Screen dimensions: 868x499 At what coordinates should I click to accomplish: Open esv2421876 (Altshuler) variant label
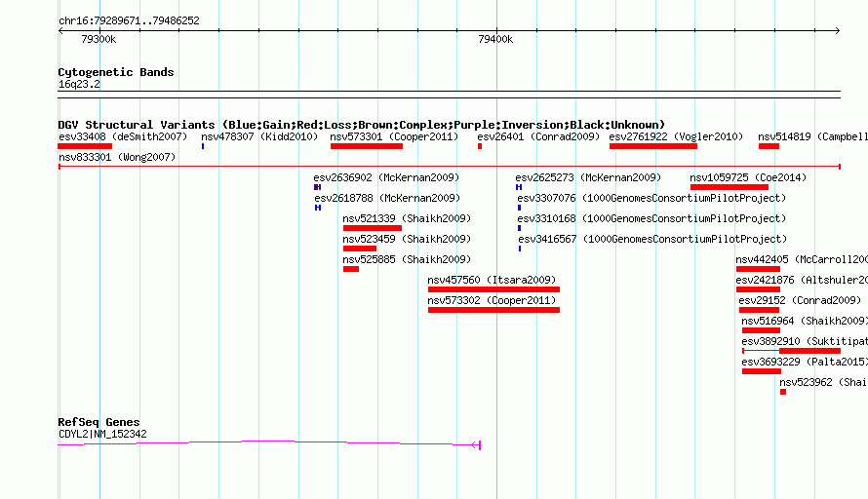[x=802, y=280]
